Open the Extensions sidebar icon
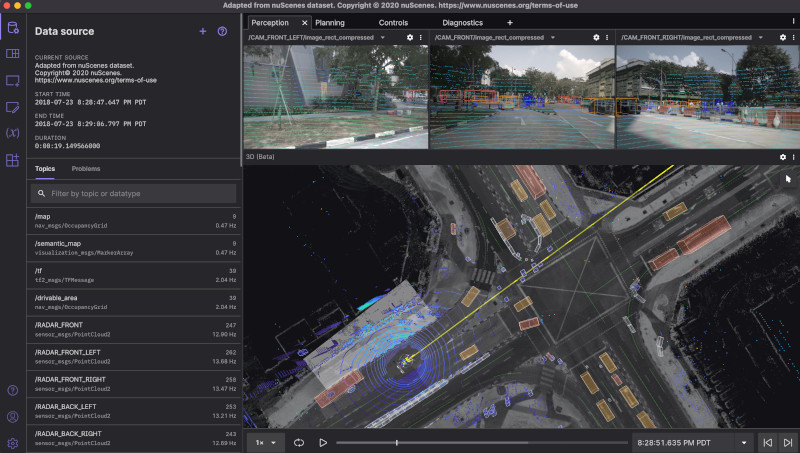The height and width of the screenshot is (453, 800). (x=12, y=160)
